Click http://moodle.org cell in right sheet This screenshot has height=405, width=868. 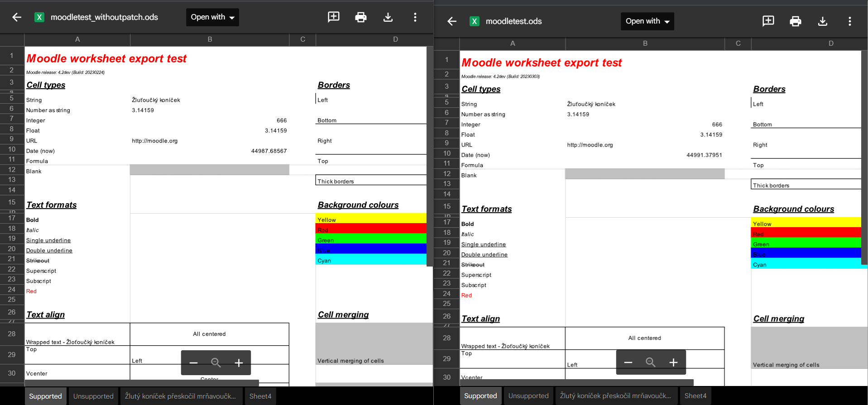[x=590, y=145]
